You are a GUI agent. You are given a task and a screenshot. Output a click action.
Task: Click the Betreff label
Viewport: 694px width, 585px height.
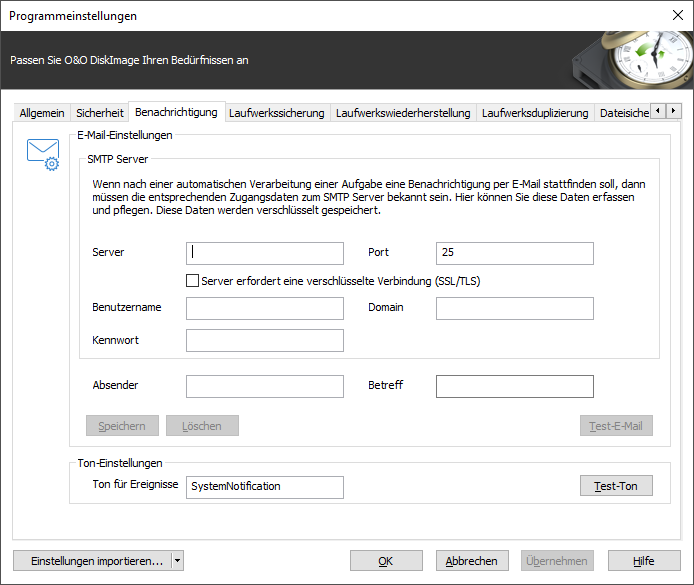click(386, 385)
